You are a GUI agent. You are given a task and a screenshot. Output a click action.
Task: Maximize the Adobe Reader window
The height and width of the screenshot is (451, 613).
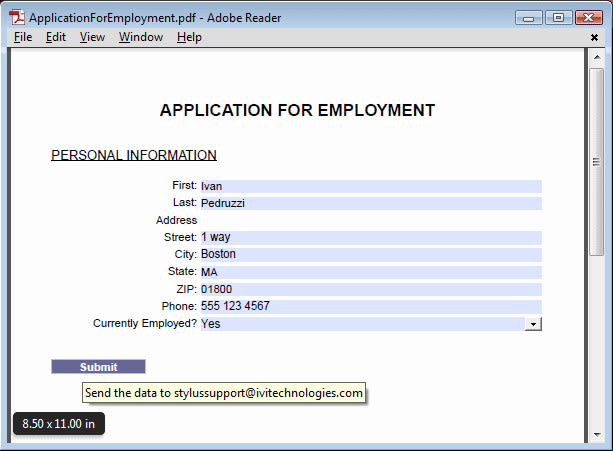[x=556, y=17]
